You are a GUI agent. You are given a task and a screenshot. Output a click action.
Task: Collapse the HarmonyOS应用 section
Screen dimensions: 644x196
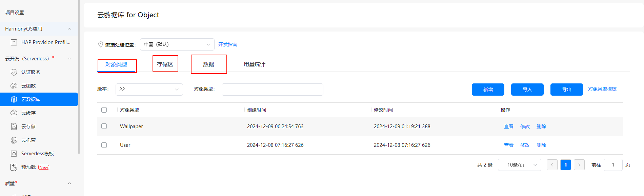69,29
